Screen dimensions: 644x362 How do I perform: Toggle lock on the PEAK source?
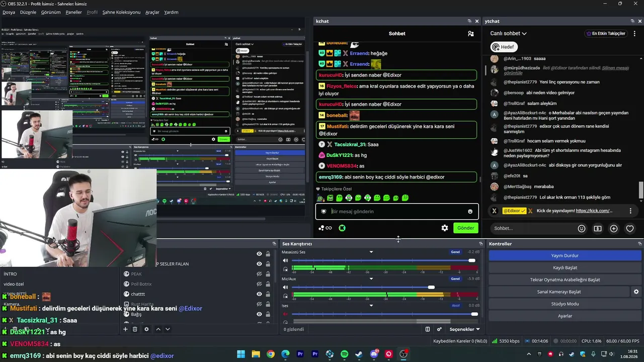(x=268, y=274)
